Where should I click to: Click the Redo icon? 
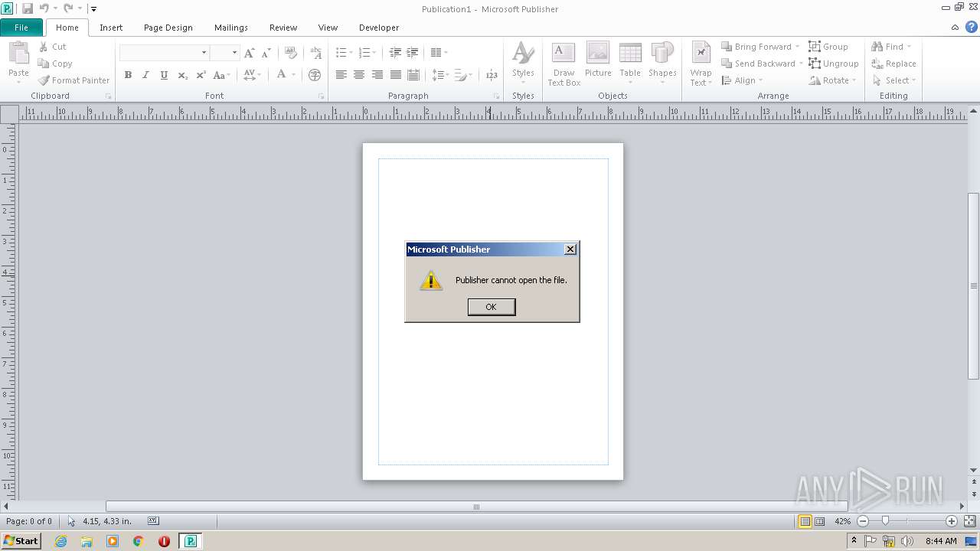click(x=68, y=8)
